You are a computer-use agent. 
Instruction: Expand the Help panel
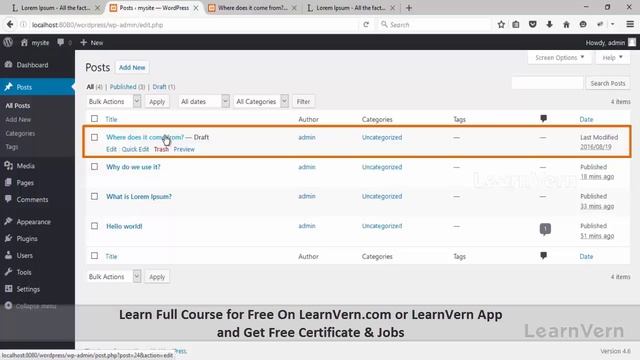pos(613,58)
